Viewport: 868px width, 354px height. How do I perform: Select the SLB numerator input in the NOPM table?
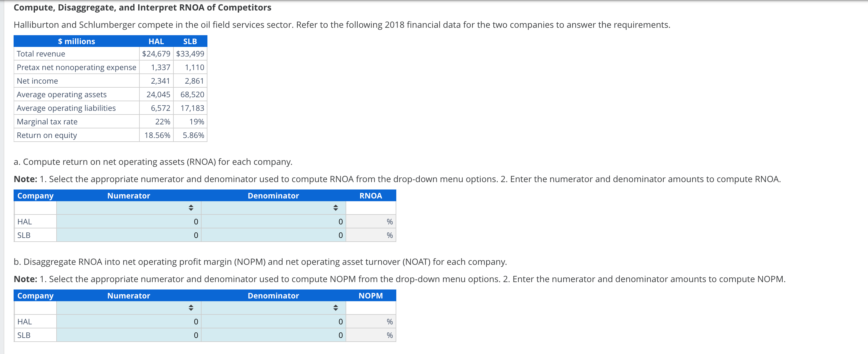(128, 335)
